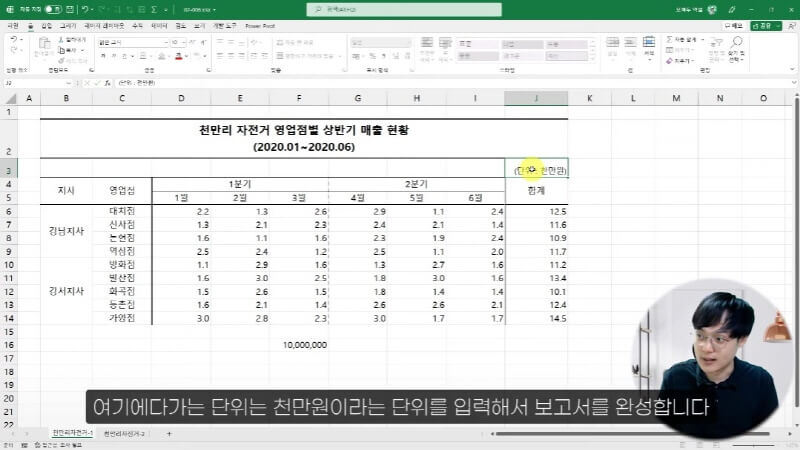
Task: Click the Fill Color bucket swatch
Action: tap(162, 56)
